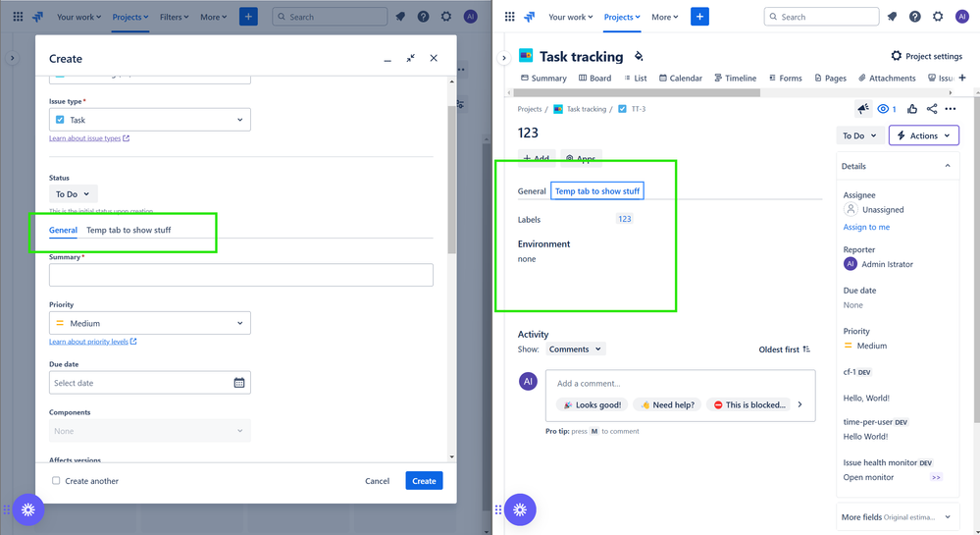980x535 pixels.
Task: Expand sidebar in left window
Action: (12, 58)
